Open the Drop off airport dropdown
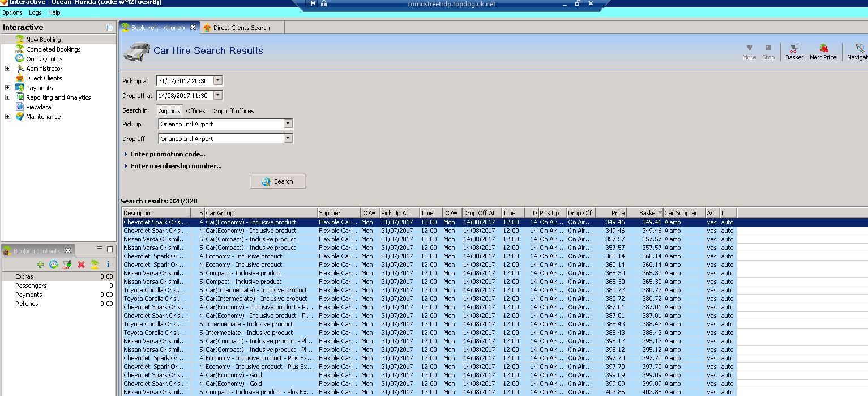Screen dimensions: 868x396 pos(288,138)
